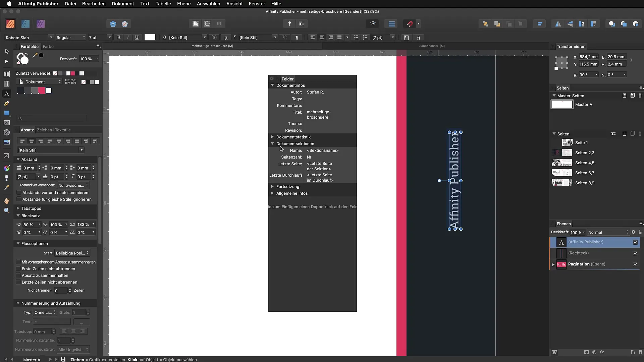Toggle visibility of Pagination layer
This screenshot has width=644, height=362.
635,264
